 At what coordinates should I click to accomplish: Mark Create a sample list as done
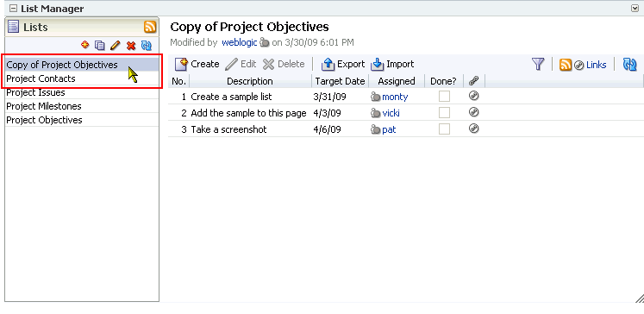pyautogui.click(x=444, y=97)
